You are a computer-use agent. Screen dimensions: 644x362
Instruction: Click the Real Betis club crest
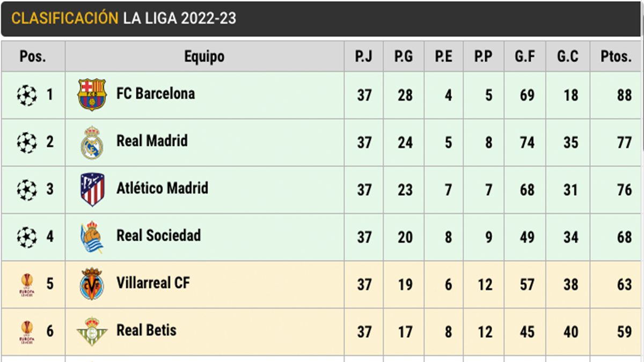pyautogui.click(x=92, y=331)
